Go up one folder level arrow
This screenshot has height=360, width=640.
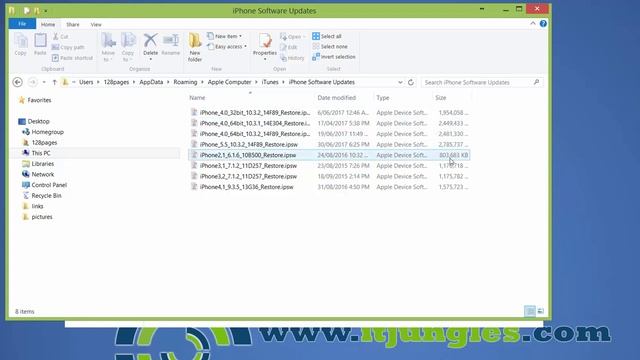coord(54,82)
